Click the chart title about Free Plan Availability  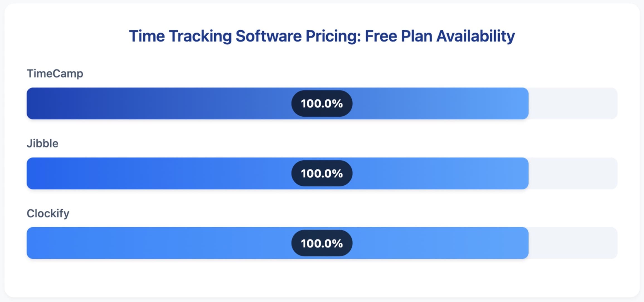[x=322, y=36]
